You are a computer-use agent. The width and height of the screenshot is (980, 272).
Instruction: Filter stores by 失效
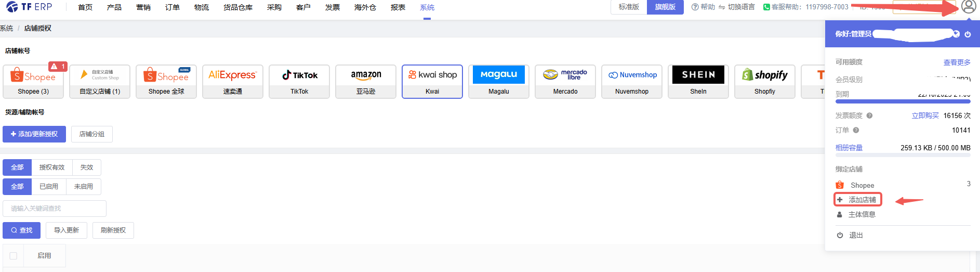[87, 167]
